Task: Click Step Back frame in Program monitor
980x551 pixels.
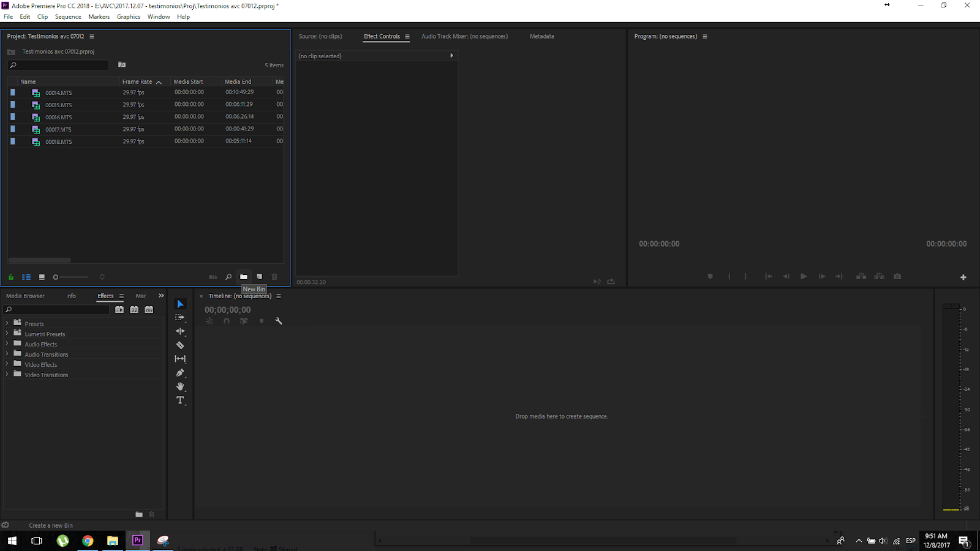Action: coord(786,277)
